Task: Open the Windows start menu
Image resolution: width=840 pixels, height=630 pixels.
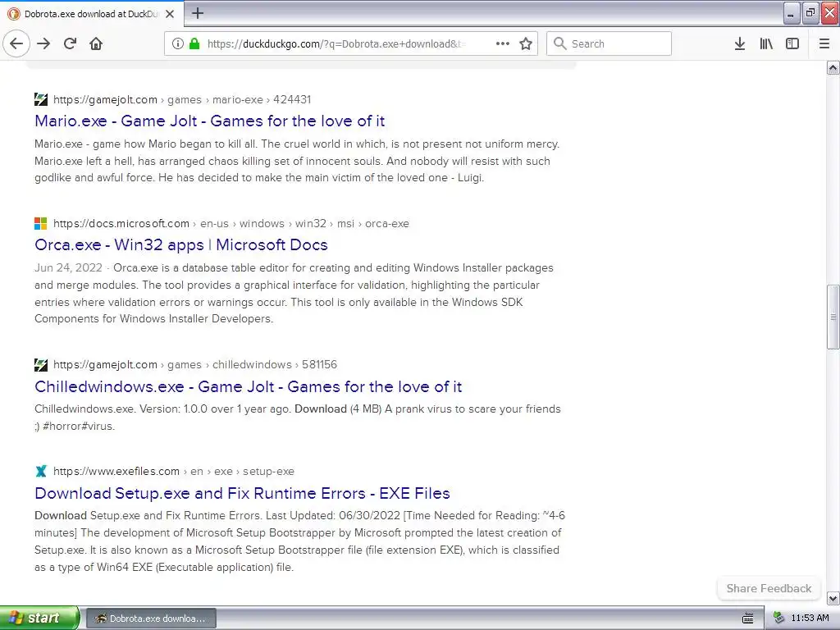Action: pyautogui.click(x=39, y=618)
